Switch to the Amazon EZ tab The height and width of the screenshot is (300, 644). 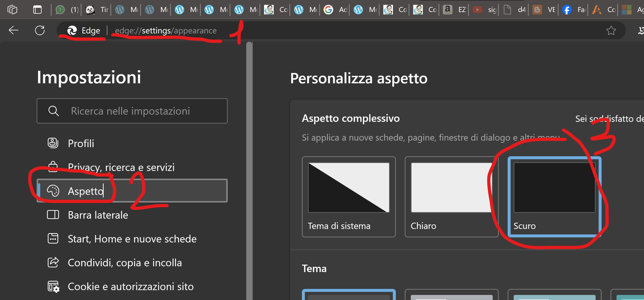pos(454,10)
